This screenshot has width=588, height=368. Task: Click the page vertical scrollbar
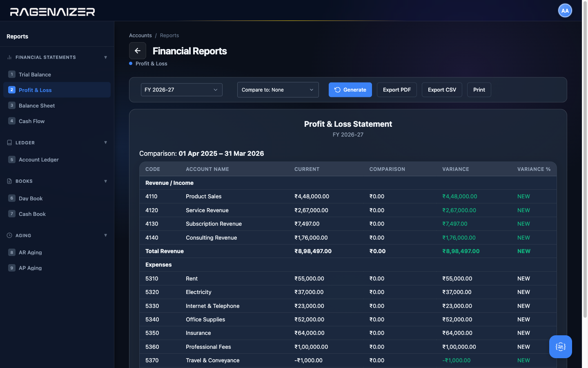585,159
